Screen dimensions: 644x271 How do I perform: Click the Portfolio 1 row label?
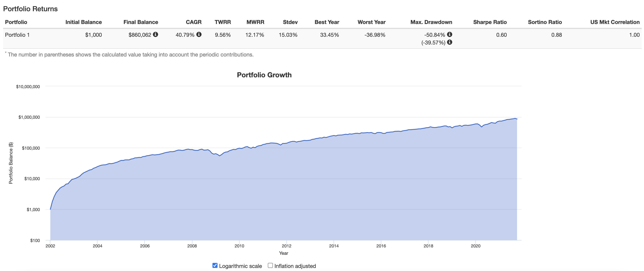(x=17, y=35)
